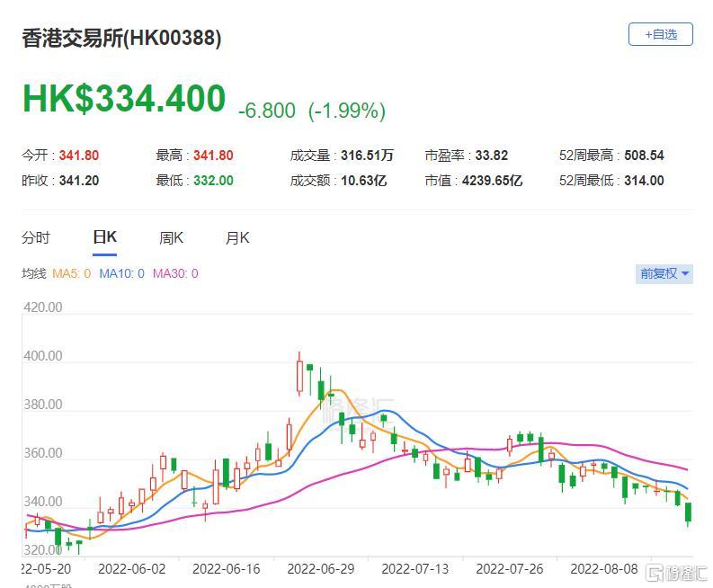Click the tallest red candlestick near 400
713x588 pixels.
pos(299,376)
